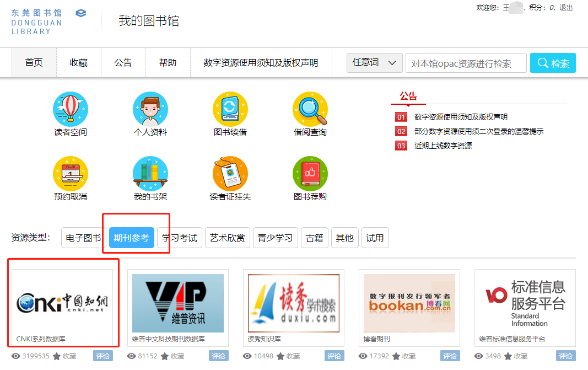Click the 公告 section heading
Viewport: 588px width, 370px height.
(408, 96)
